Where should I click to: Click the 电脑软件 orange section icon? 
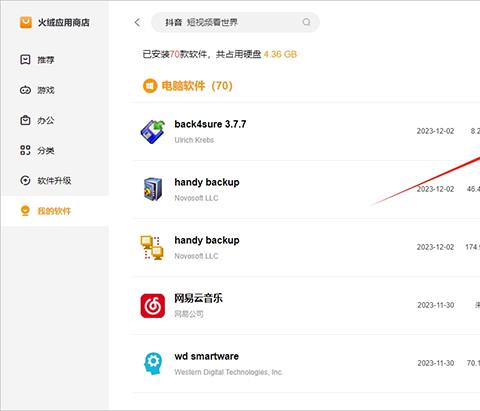(150, 86)
